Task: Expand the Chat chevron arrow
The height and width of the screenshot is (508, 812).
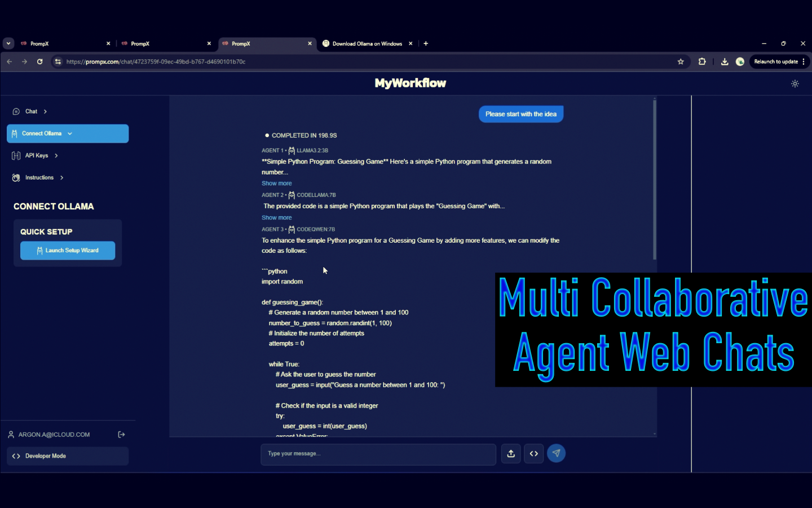Action: coord(45,112)
